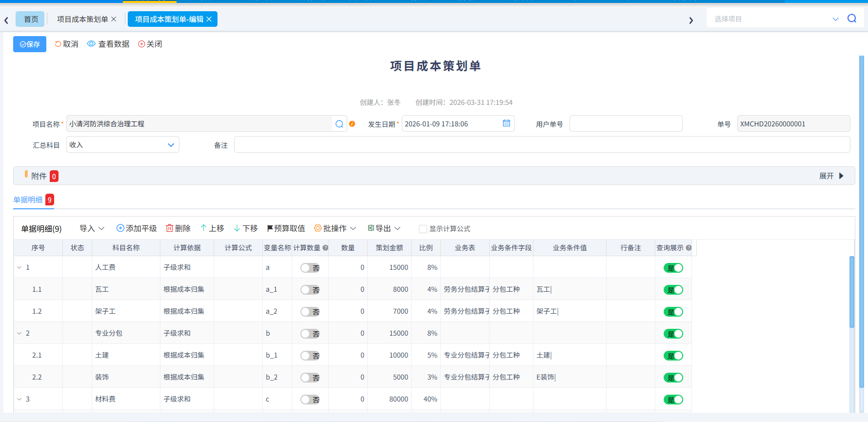Click the 关闭 button
Image resolution: width=868 pixels, height=422 pixels.
point(150,44)
